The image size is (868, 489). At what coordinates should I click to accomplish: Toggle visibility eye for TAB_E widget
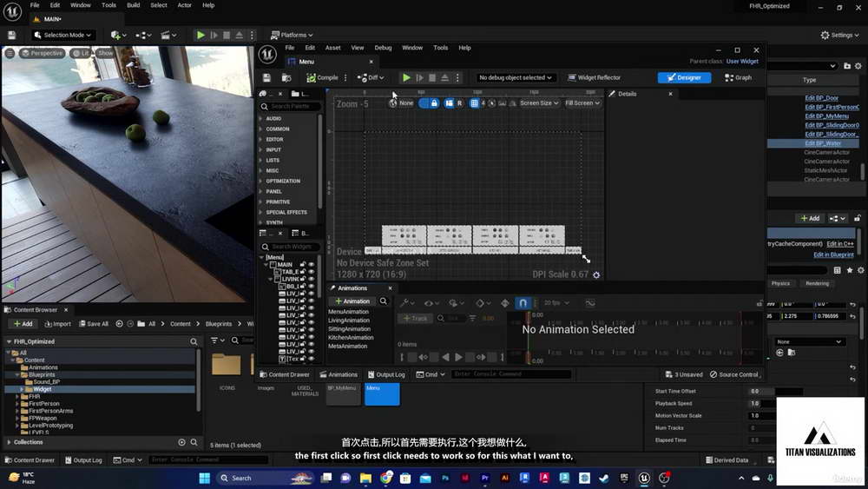[x=311, y=272]
